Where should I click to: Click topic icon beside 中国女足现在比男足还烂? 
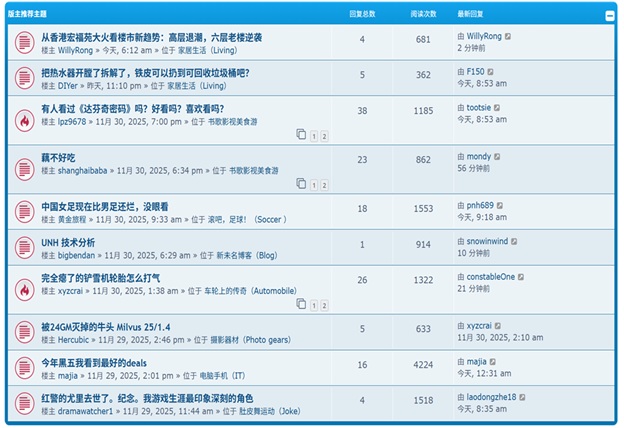point(25,212)
